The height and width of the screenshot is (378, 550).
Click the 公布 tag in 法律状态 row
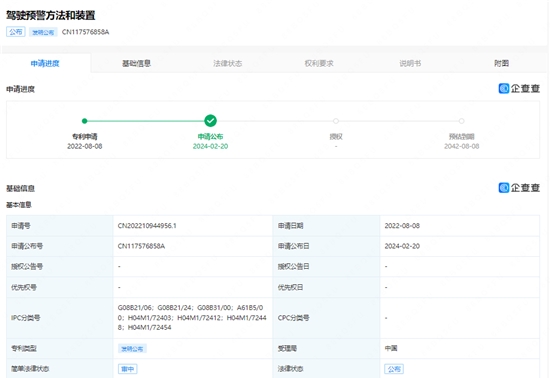[394, 369]
